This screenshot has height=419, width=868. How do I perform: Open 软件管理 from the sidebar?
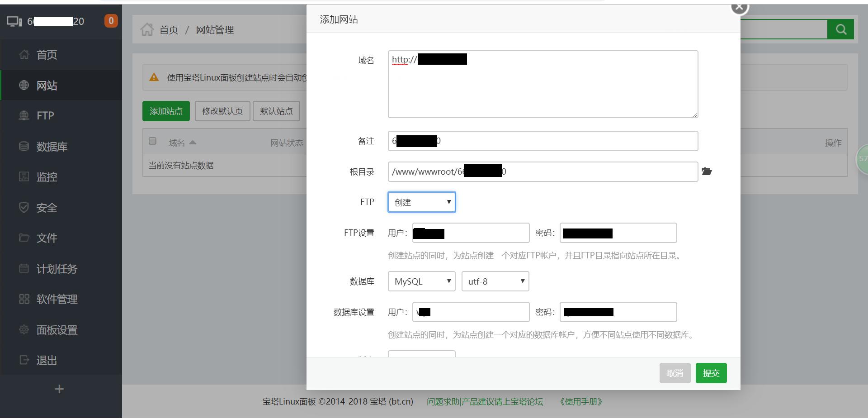point(57,299)
